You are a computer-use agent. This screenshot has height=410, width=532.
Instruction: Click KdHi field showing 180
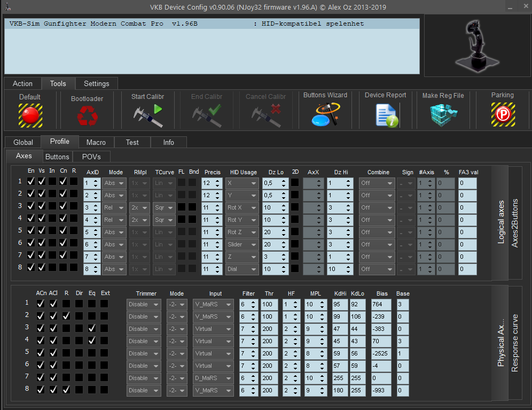click(340, 390)
